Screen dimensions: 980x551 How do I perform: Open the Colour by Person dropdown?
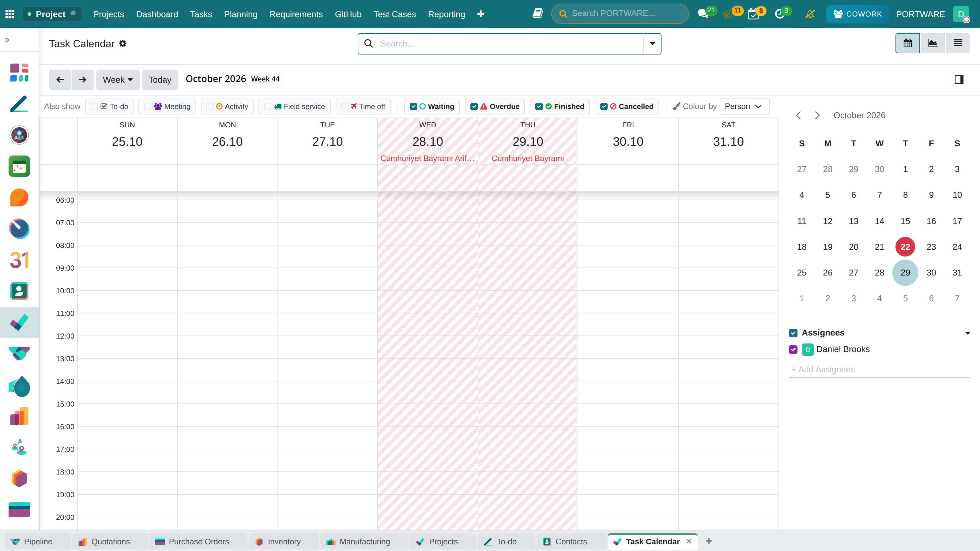744,107
